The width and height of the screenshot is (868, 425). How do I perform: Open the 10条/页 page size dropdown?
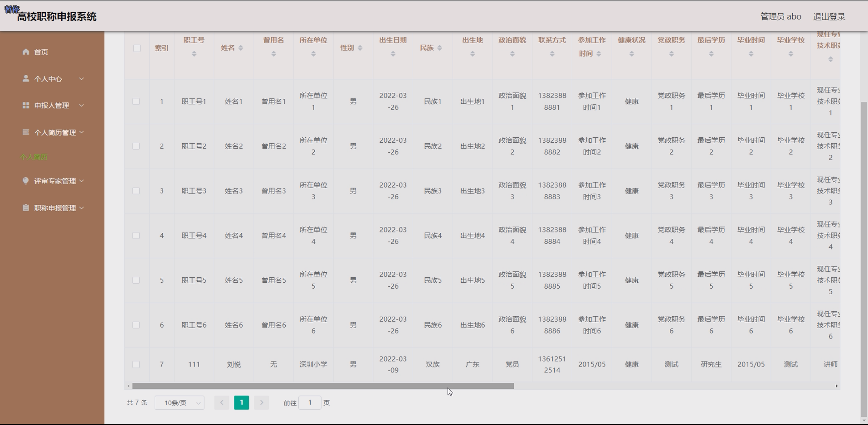[x=180, y=402]
